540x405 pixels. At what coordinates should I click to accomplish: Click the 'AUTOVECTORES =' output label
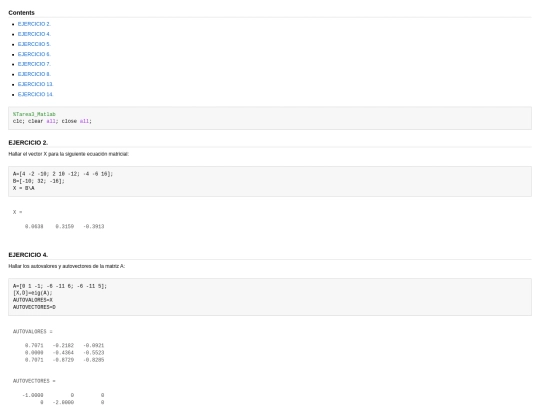(x=34, y=381)
